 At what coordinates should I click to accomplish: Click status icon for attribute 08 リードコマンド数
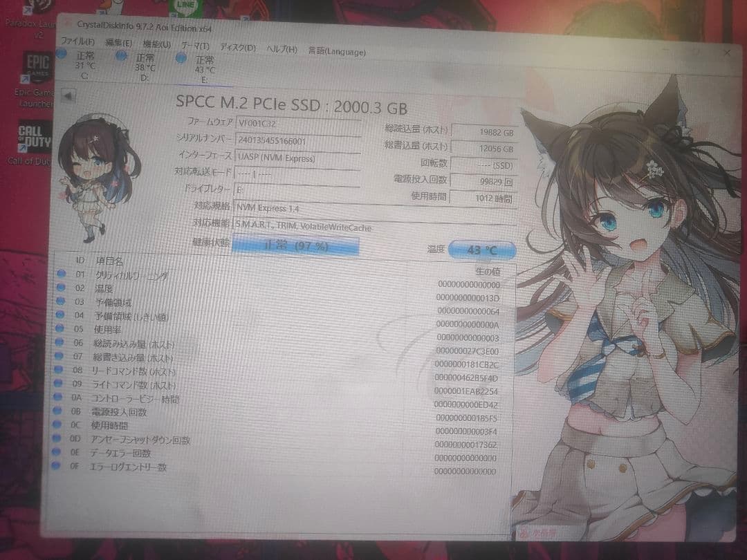pos(58,369)
